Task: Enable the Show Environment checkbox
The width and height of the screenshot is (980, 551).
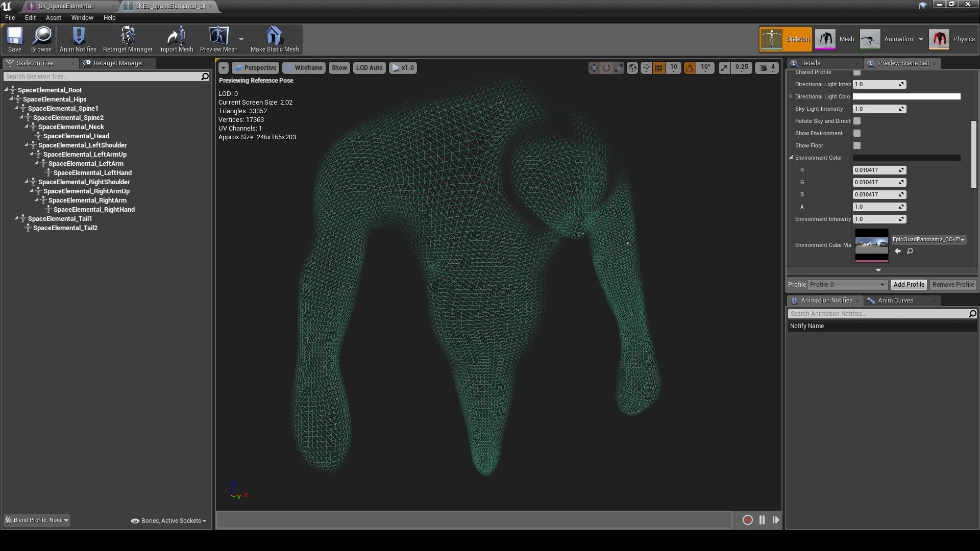Action: (x=857, y=133)
